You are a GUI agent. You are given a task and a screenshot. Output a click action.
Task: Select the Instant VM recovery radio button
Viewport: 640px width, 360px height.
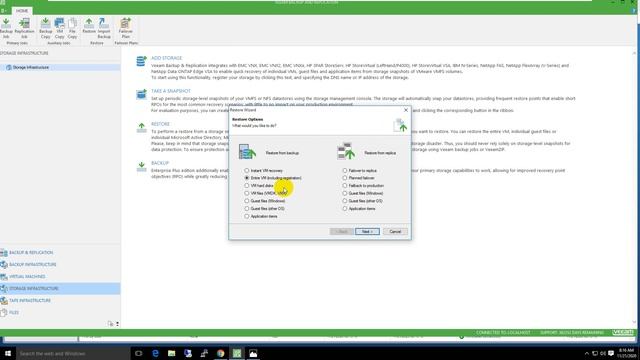coord(247,171)
